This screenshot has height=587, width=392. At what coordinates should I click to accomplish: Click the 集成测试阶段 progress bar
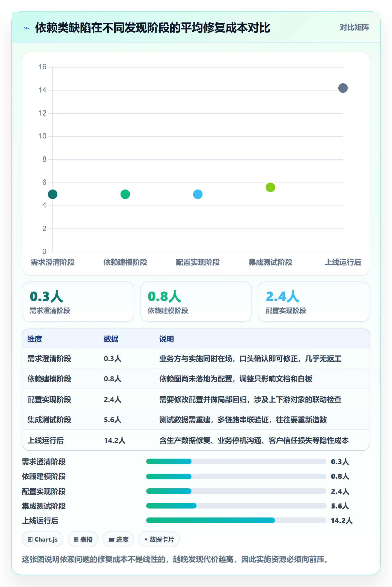(236, 506)
